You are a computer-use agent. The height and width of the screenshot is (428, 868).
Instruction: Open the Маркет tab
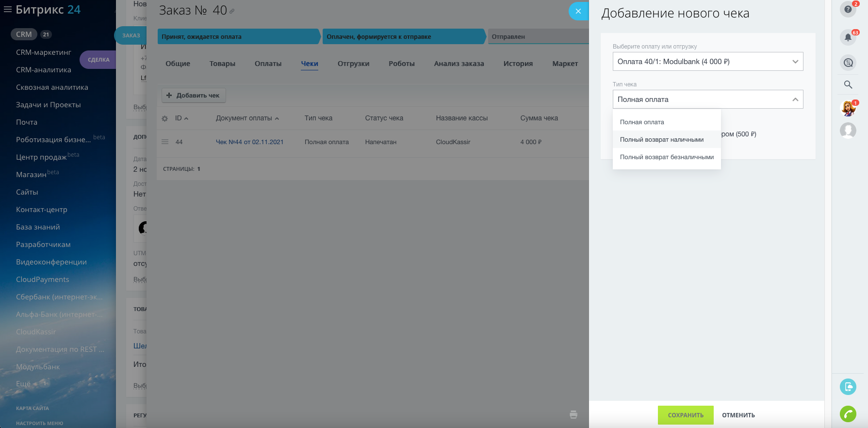565,64
